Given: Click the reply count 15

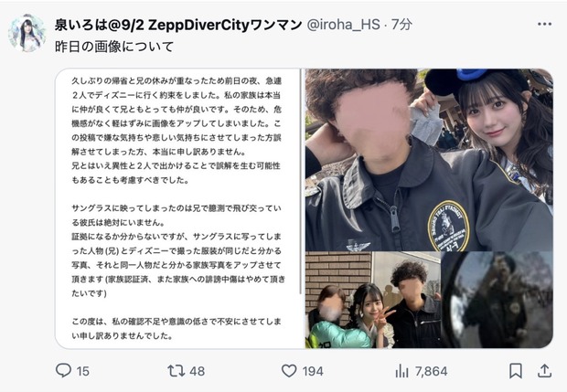Looking at the screenshot, I should 83,371.
